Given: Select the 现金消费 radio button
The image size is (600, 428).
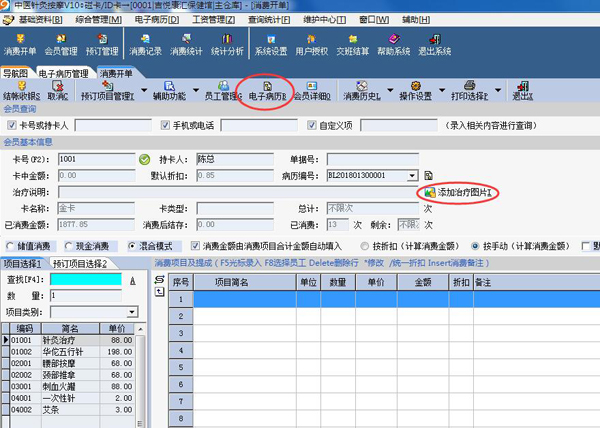Looking at the screenshot, I should pyautogui.click(x=68, y=245).
